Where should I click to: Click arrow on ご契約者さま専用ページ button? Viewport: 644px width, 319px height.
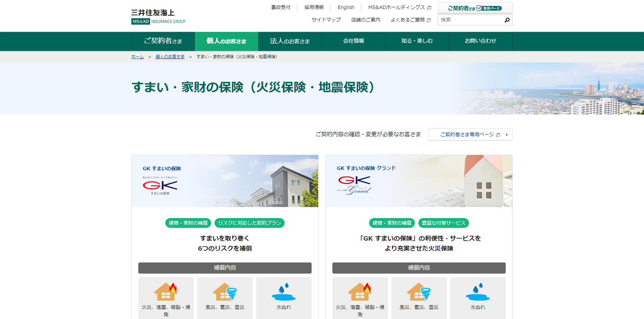507,135
